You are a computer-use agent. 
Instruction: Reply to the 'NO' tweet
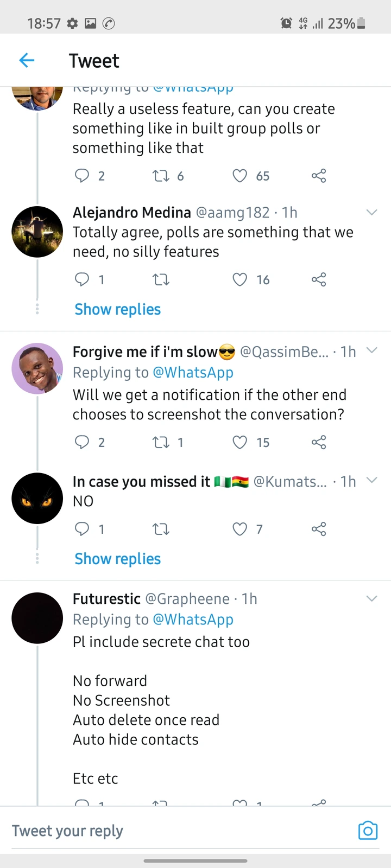pos(82,529)
